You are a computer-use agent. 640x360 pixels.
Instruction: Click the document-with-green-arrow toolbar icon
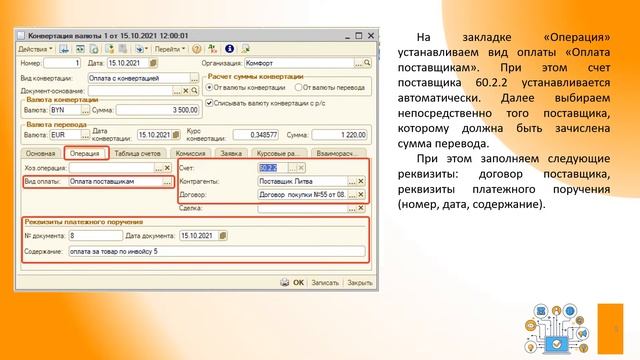[x=109, y=49]
